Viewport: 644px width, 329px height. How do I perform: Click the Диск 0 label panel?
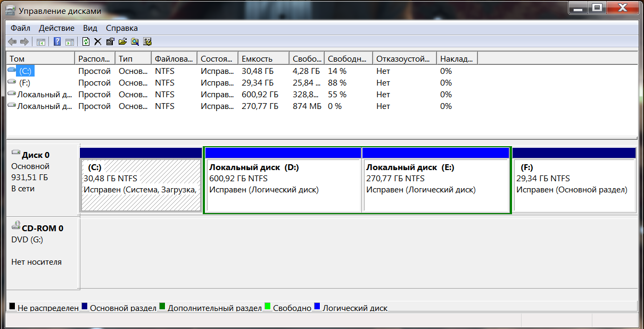click(x=43, y=179)
